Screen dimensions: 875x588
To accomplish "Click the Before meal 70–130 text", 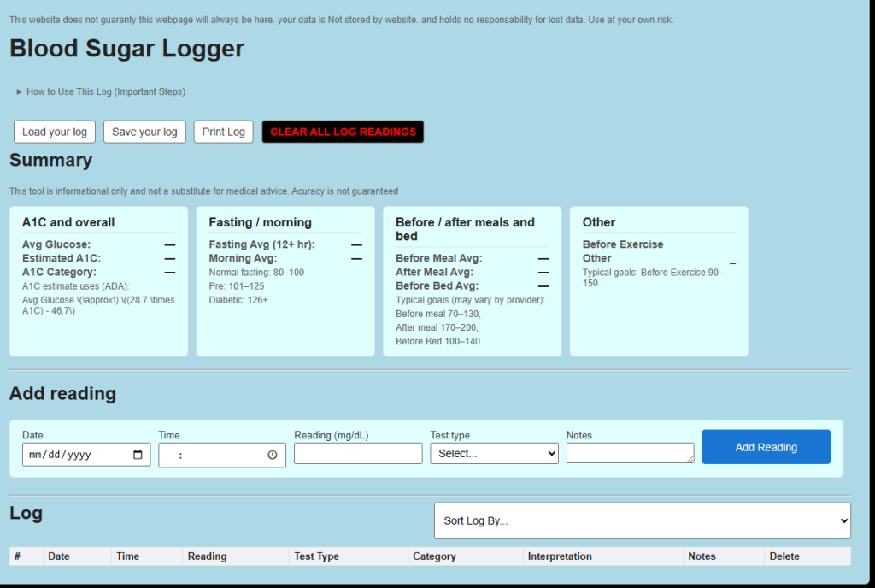I will [x=438, y=314].
